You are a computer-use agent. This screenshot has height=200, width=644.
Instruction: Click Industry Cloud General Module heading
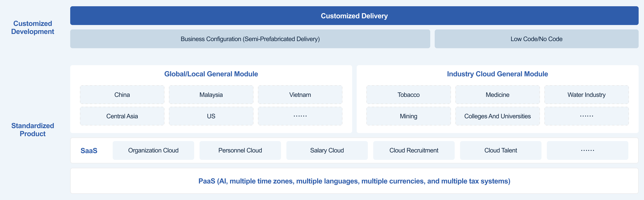(x=497, y=74)
